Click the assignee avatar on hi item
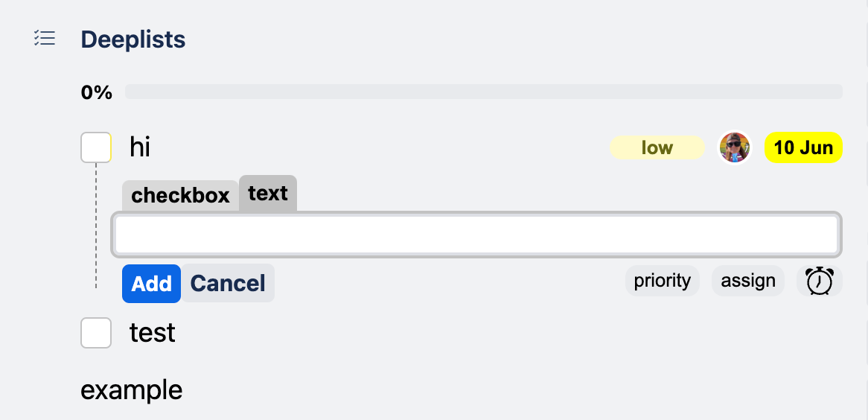This screenshot has height=420, width=868. (x=734, y=147)
